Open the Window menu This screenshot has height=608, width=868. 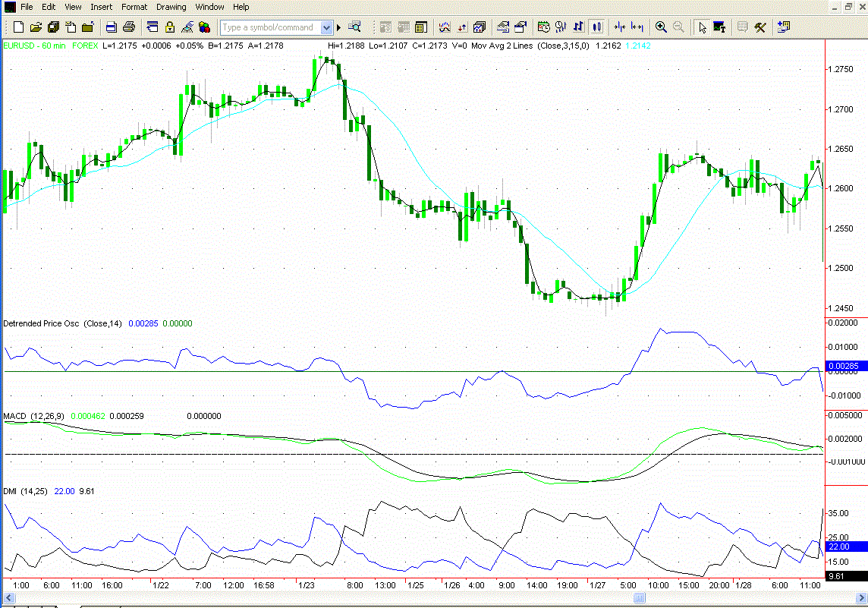209,7
